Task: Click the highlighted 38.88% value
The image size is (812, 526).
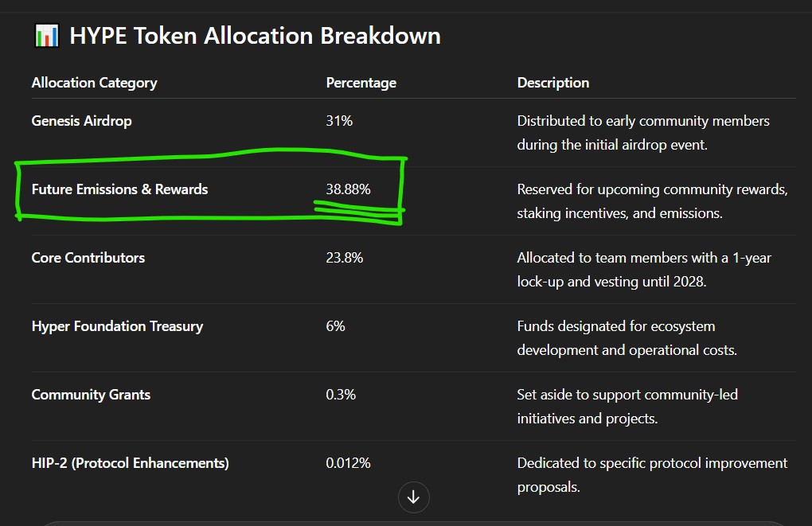Action: click(348, 189)
